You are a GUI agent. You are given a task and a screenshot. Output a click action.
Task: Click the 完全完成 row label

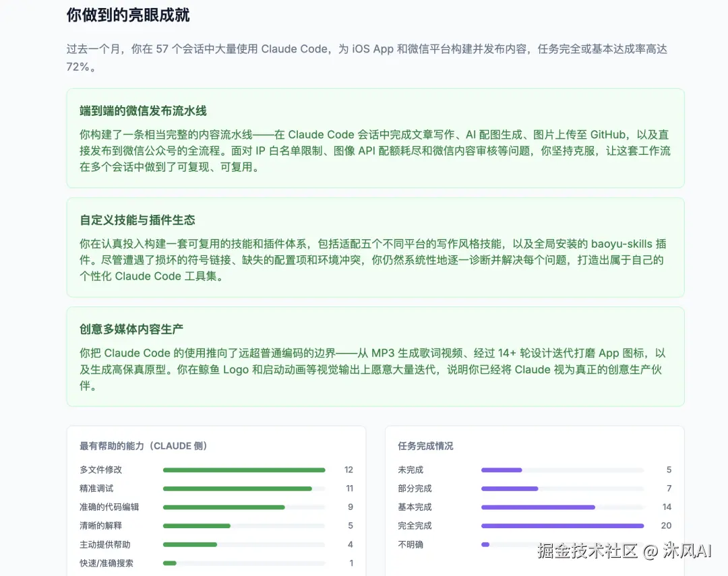[x=415, y=525]
